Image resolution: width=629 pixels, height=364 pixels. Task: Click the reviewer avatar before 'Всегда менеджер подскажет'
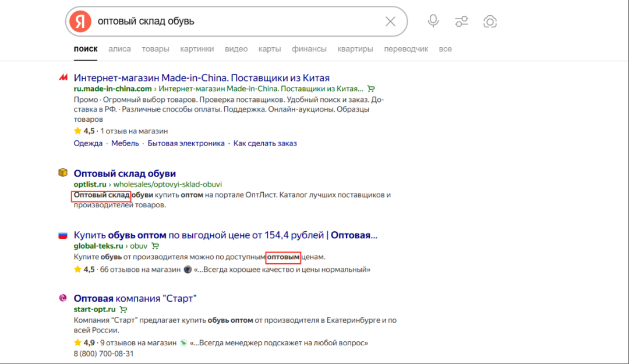click(x=183, y=342)
